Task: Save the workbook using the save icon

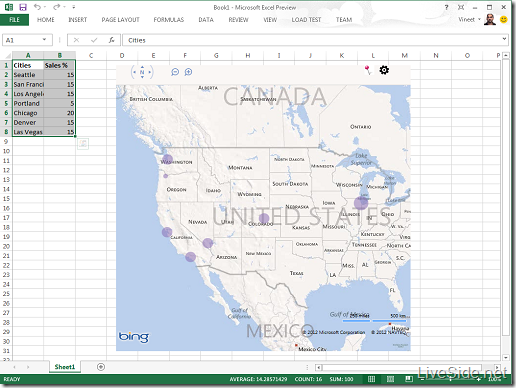Action: [x=23, y=7]
